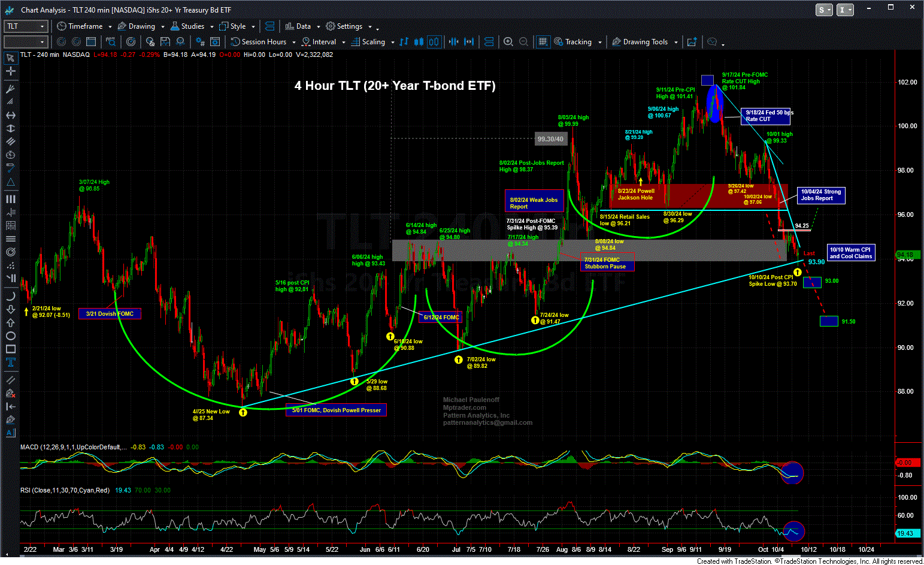
Task: Click the Scaling button
Action: 368,41
